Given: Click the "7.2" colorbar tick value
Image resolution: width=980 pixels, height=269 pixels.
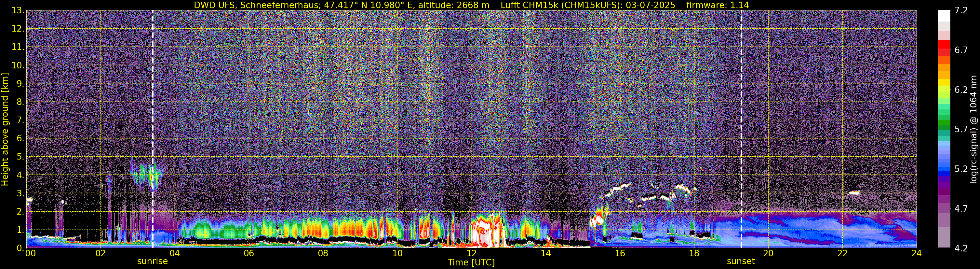Looking at the screenshot, I should point(961,10).
